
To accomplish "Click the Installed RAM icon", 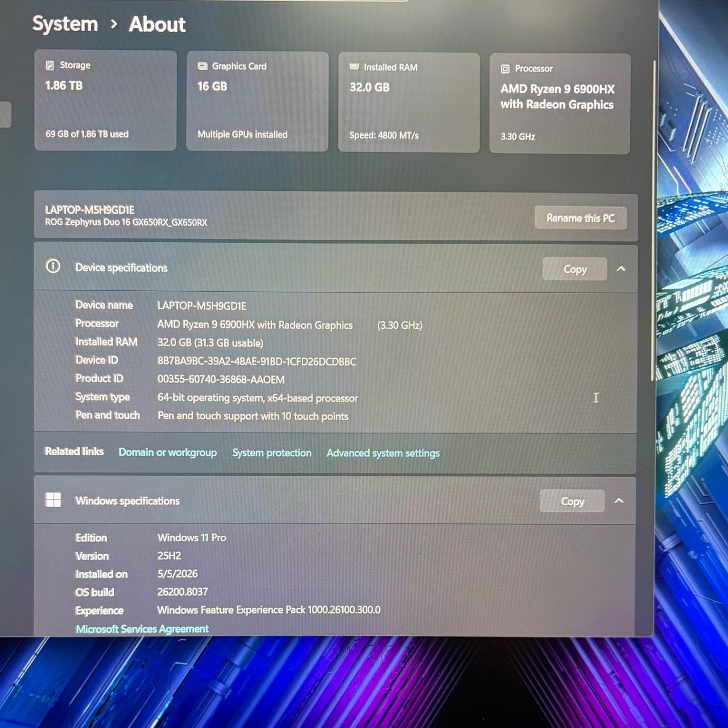I will pyautogui.click(x=354, y=67).
